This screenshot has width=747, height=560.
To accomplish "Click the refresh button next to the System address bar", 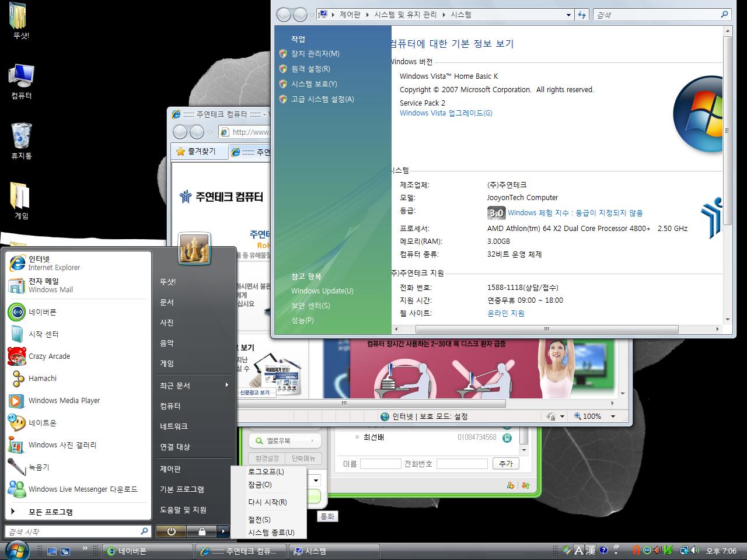I will point(582,15).
